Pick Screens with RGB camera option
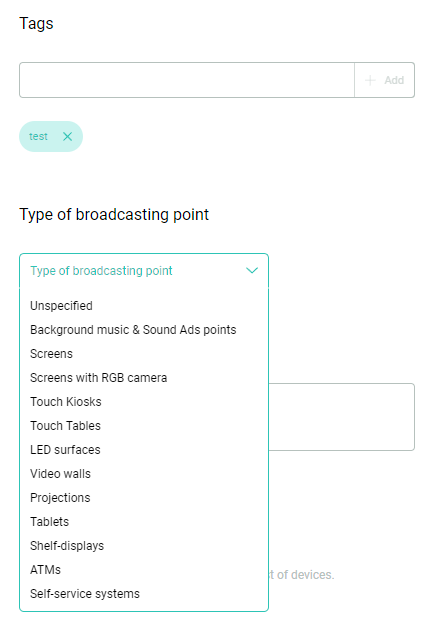 point(98,378)
